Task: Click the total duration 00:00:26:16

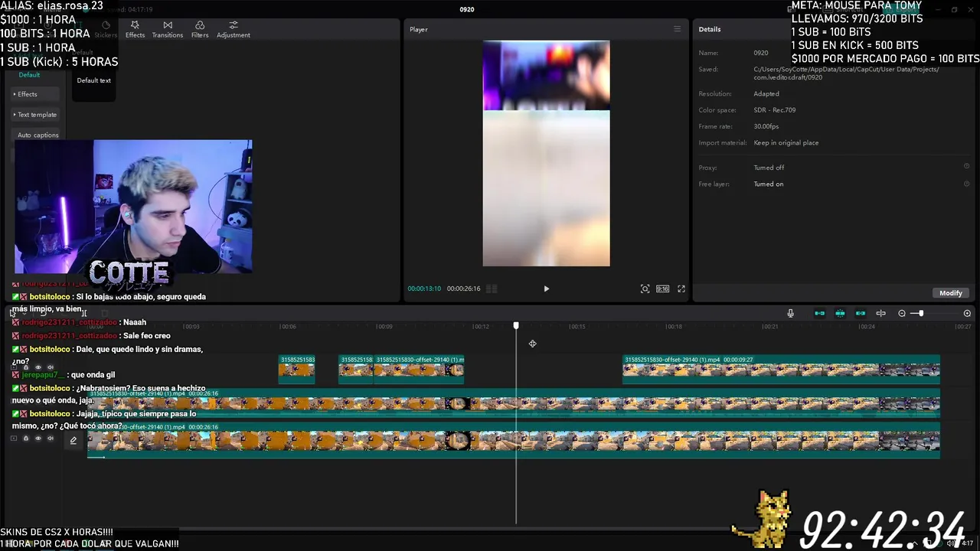Action: 463,289
